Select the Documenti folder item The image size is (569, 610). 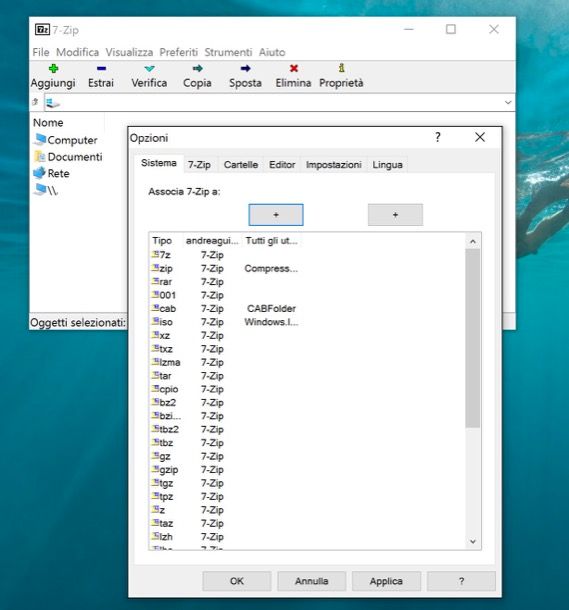coord(68,157)
